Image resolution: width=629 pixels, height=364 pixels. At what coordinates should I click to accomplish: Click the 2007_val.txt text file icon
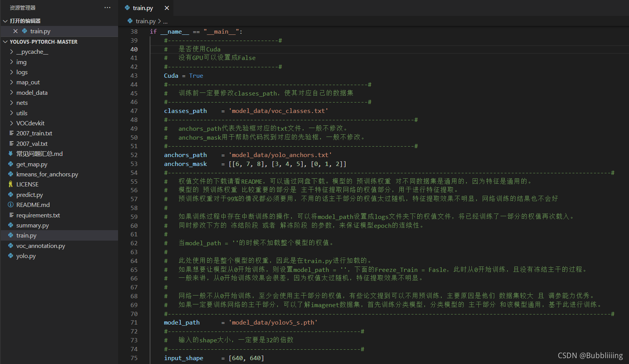[x=11, y=144]
